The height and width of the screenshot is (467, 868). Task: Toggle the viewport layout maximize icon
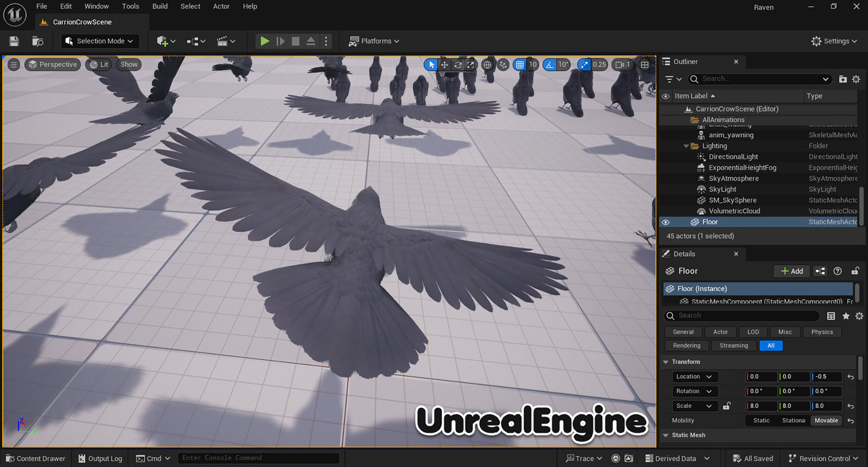[645, 65]
